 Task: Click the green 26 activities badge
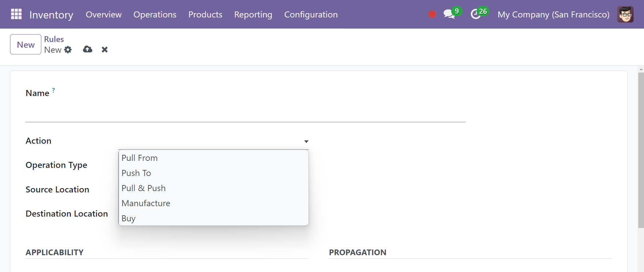coord(483,11)
